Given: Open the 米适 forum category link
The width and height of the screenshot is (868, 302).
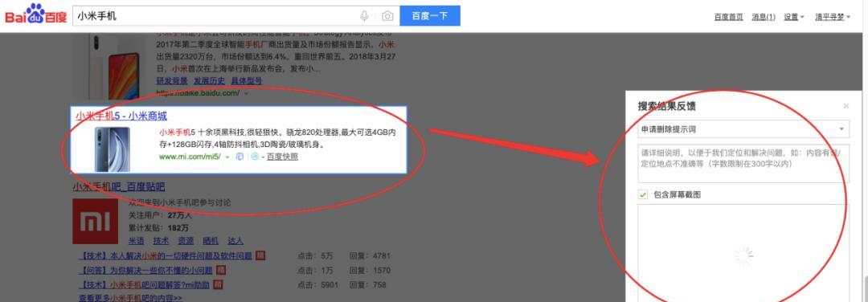Looking at the screenshot, I should [x=136, y=241].
